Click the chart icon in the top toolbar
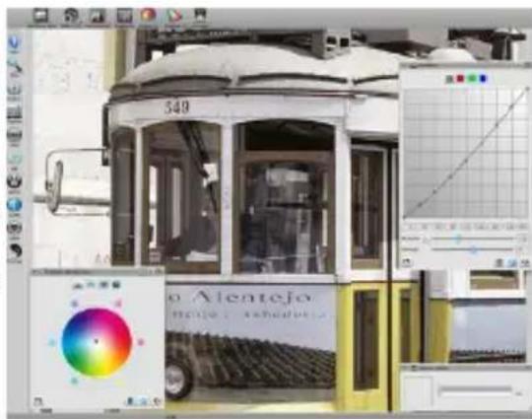The image size is (532, 419). pos(97,16)
